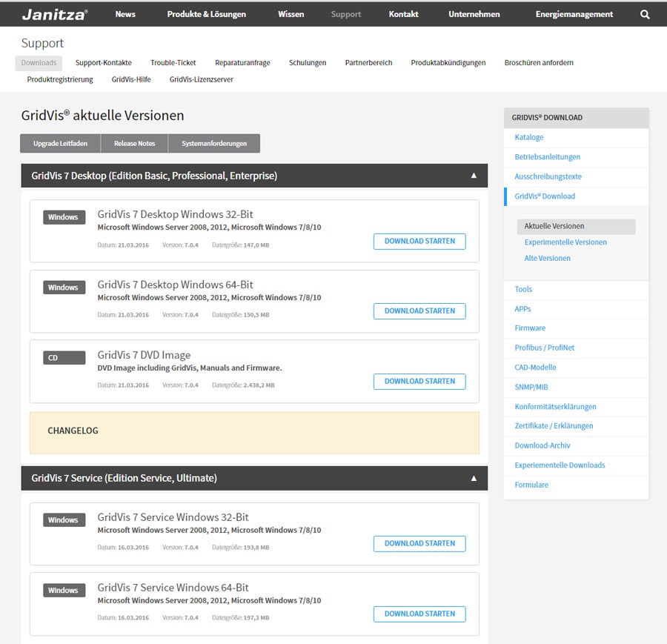Open GridVis-Lizenzserver page
667x644 pixels.
[x=201, y=79]
